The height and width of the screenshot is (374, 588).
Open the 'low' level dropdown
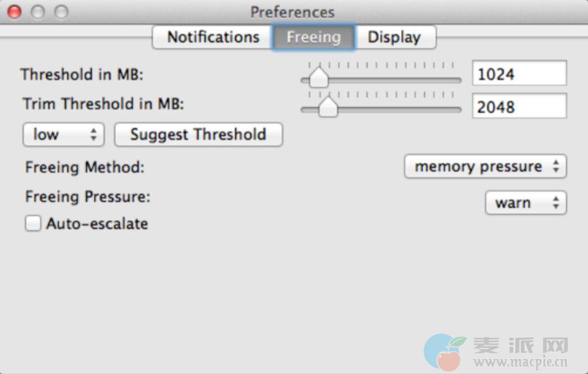click(64, 135)
